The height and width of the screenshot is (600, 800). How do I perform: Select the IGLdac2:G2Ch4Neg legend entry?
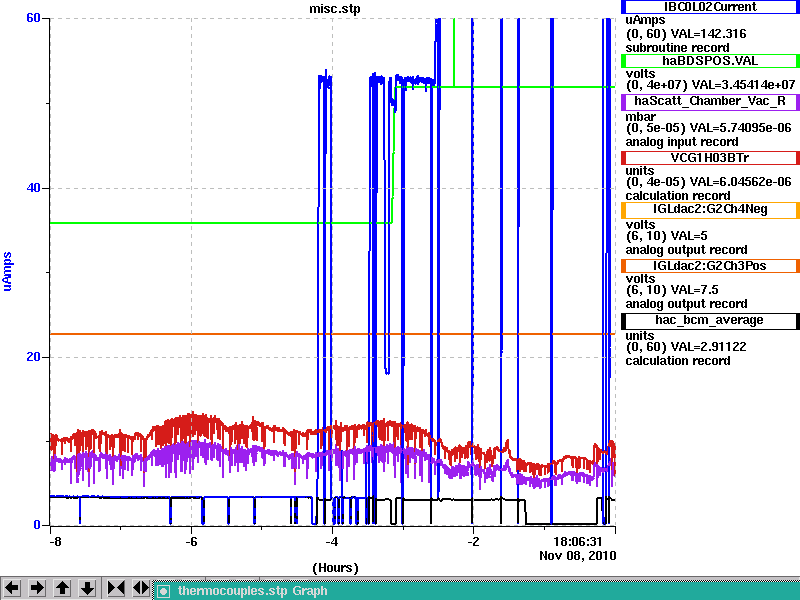point(710,209)
